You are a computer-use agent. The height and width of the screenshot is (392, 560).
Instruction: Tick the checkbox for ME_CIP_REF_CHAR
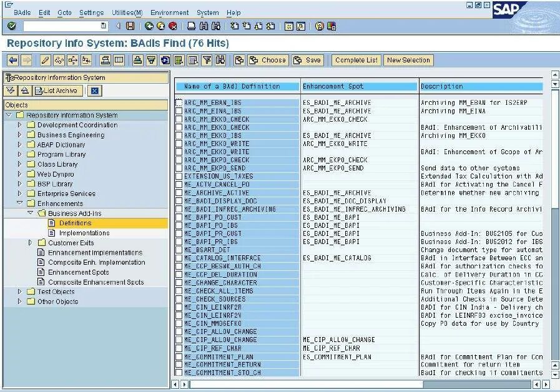179,348
